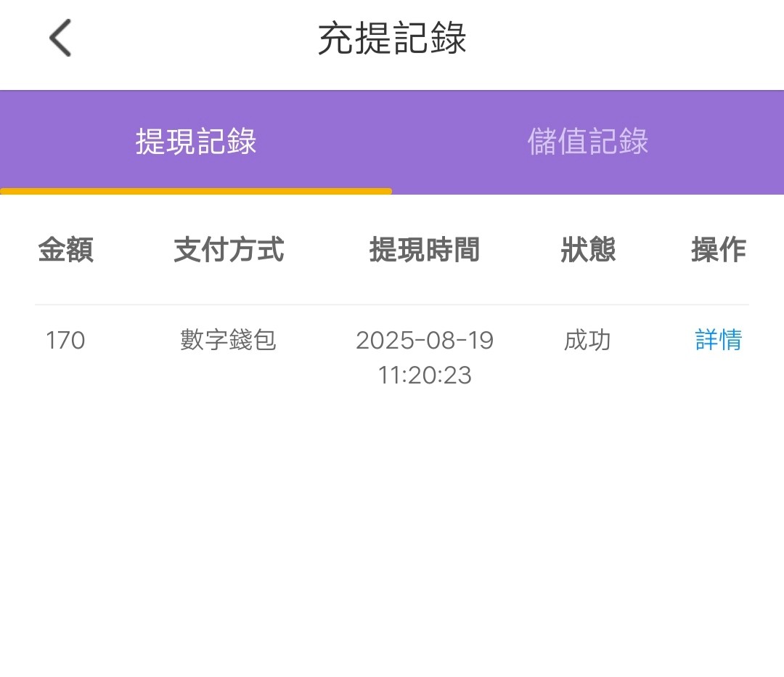Click the 數字錢包 payment method cell
The height and width of the screenshot is (677, 784).
point(229,340)
